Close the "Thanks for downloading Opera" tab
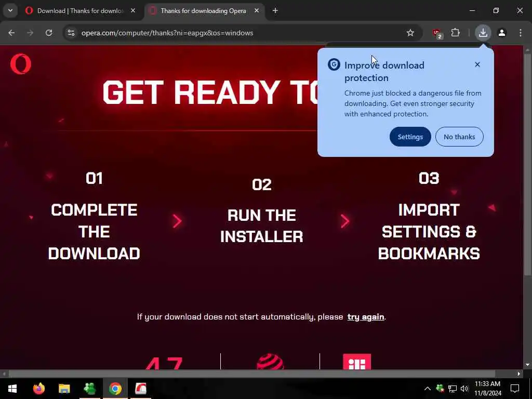532x399 pixels. coord(257,10)
